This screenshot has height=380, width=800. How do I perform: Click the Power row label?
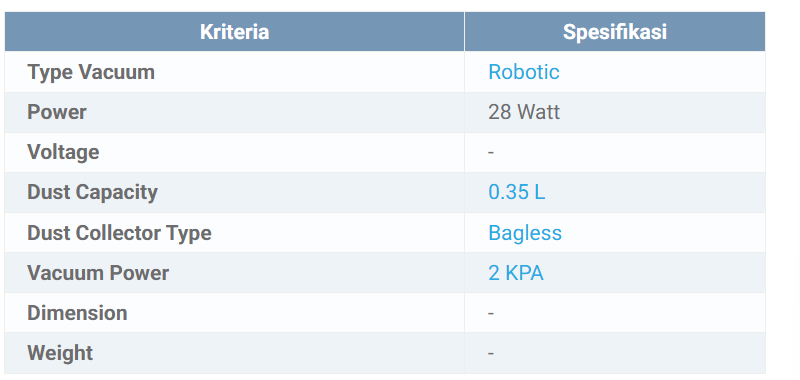coord(57,112)
